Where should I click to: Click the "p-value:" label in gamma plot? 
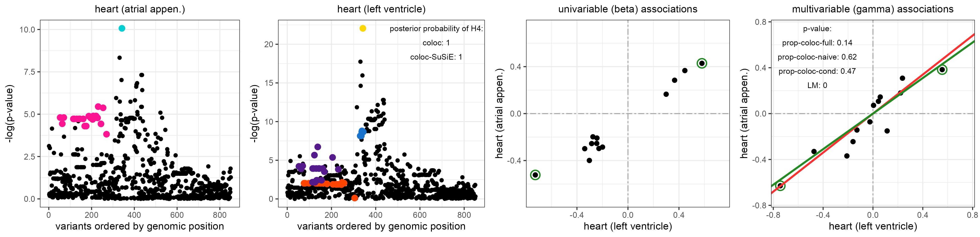(x=817, y=29)
